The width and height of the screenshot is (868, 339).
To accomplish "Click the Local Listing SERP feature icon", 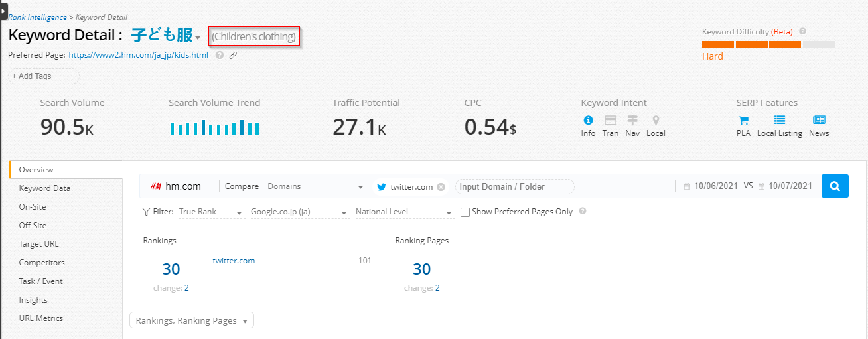I will 780,121.
